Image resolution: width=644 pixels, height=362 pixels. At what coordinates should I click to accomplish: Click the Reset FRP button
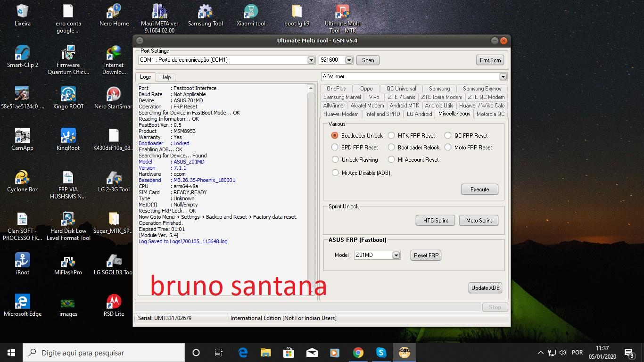coord(426,255)
